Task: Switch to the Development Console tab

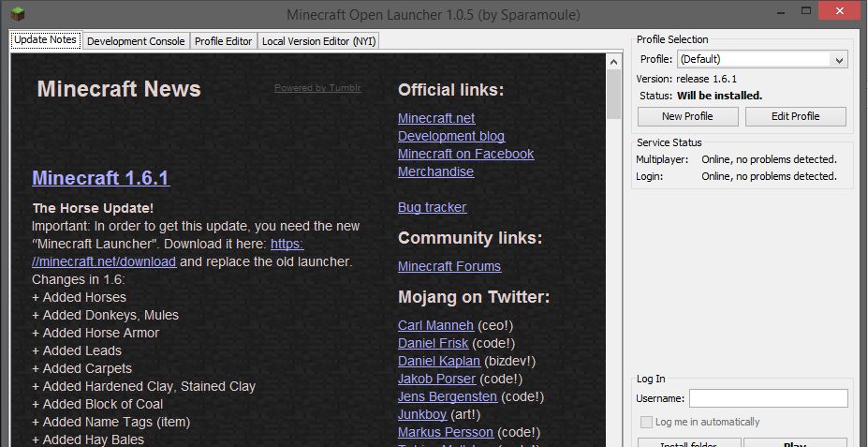Action: (x=136, y=41)
